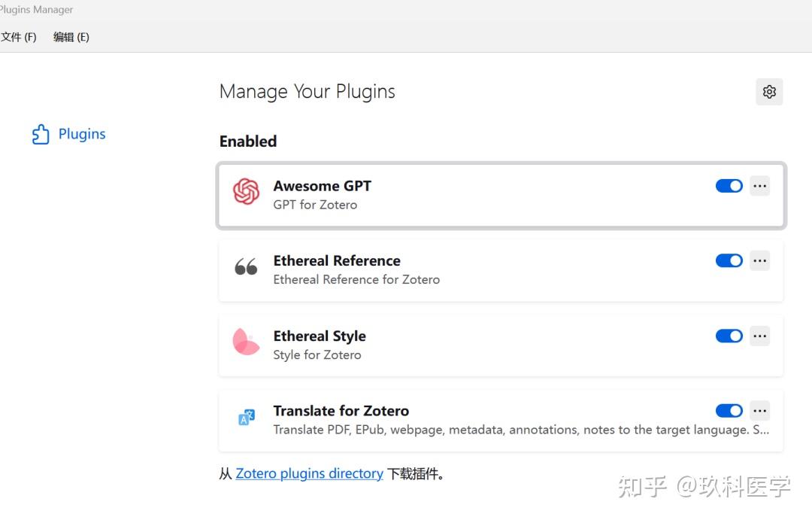Click the Ethereal Style plugin name
The image size is (812, 520).
tap(320, 336)
